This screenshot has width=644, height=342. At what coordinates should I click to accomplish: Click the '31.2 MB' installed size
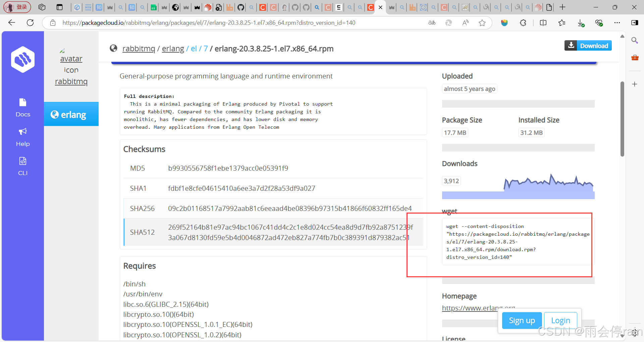click(x=531, y=133)
